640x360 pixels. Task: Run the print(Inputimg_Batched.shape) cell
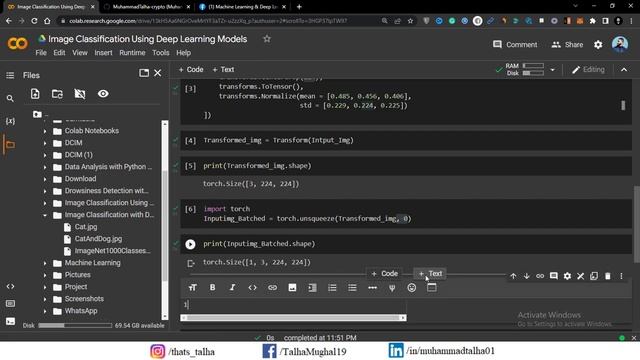point(190,244)
